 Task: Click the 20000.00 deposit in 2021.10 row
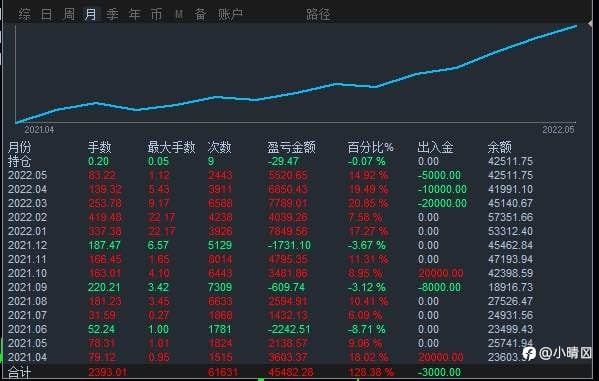(440, 274)
